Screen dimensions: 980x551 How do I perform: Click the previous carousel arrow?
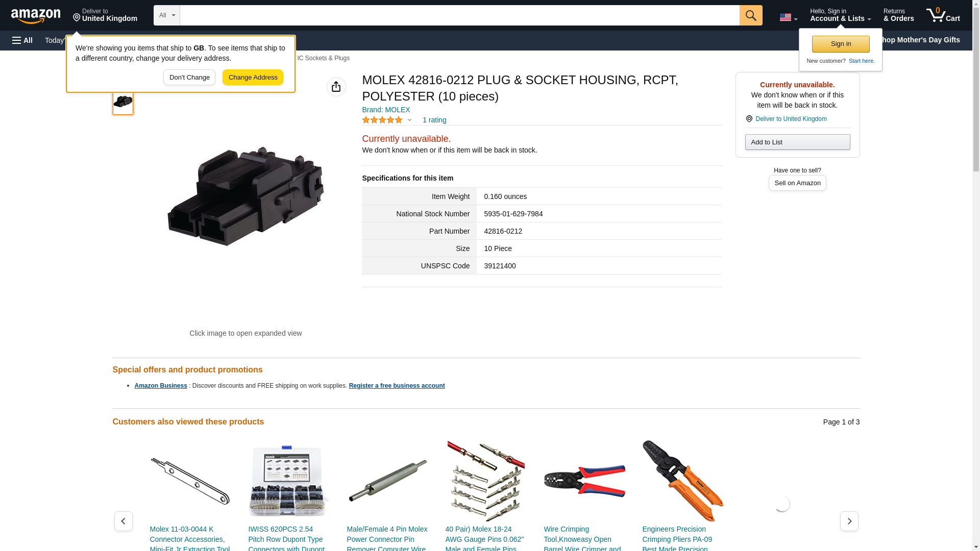pos(123,521)
